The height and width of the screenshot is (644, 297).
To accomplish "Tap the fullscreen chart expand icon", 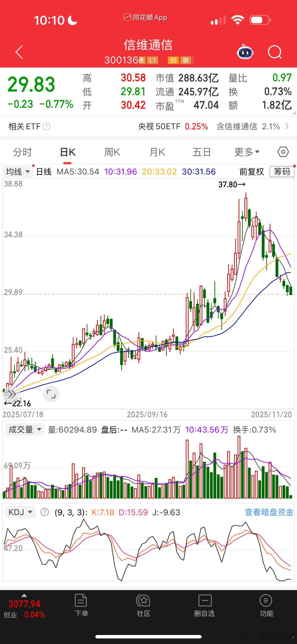I will coord(51,394).
